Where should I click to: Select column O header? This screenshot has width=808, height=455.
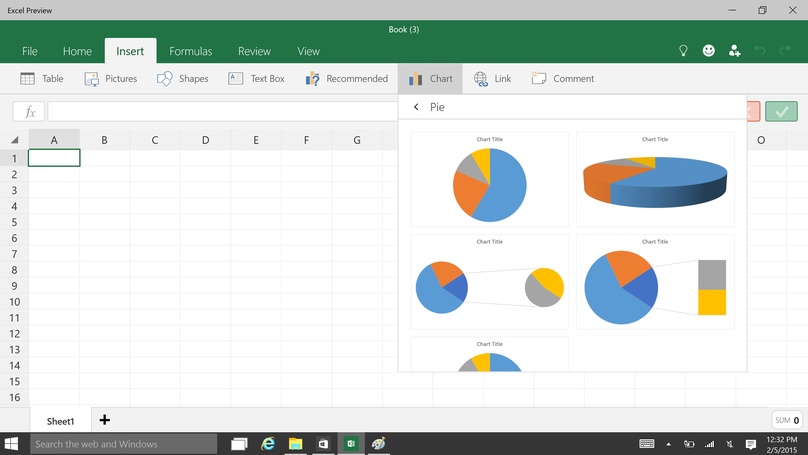(x=761, y=140)
